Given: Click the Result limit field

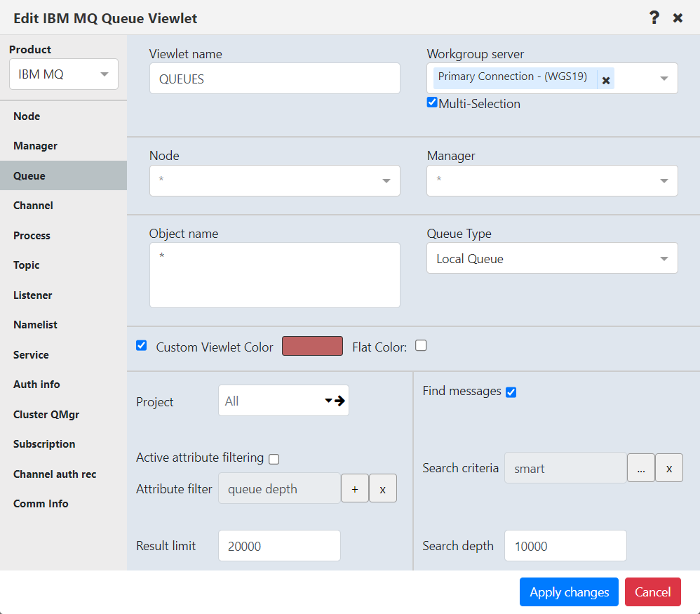Looking at the screenshot, I should [279, 546].
